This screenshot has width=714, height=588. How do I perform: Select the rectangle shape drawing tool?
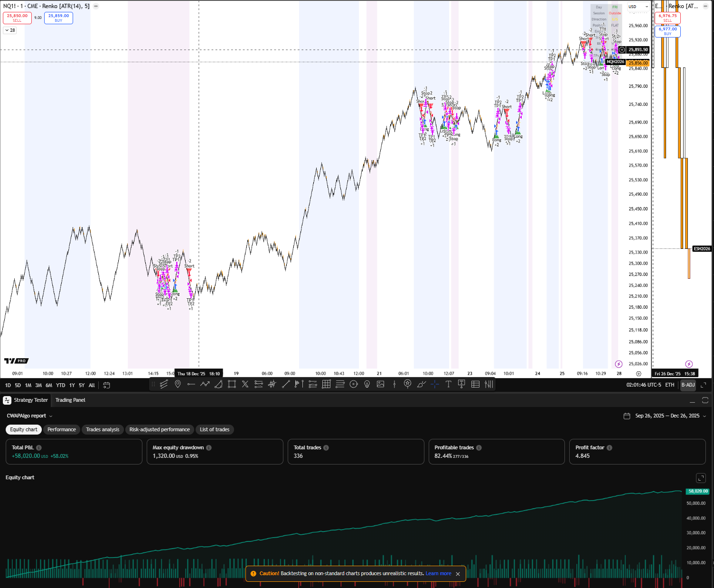click(232, 384)
